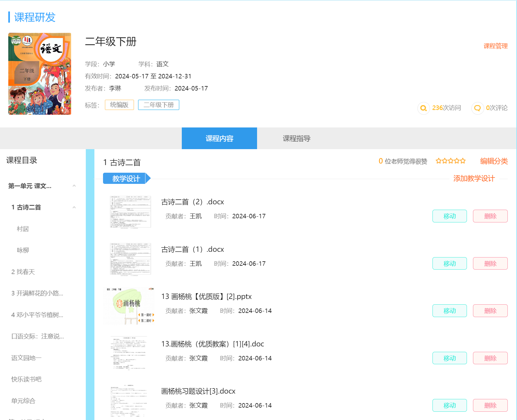The width and height of the screenshot is (517, 420).
Task: Open 单元综合 in the catalog
Action: pos(23,401)
